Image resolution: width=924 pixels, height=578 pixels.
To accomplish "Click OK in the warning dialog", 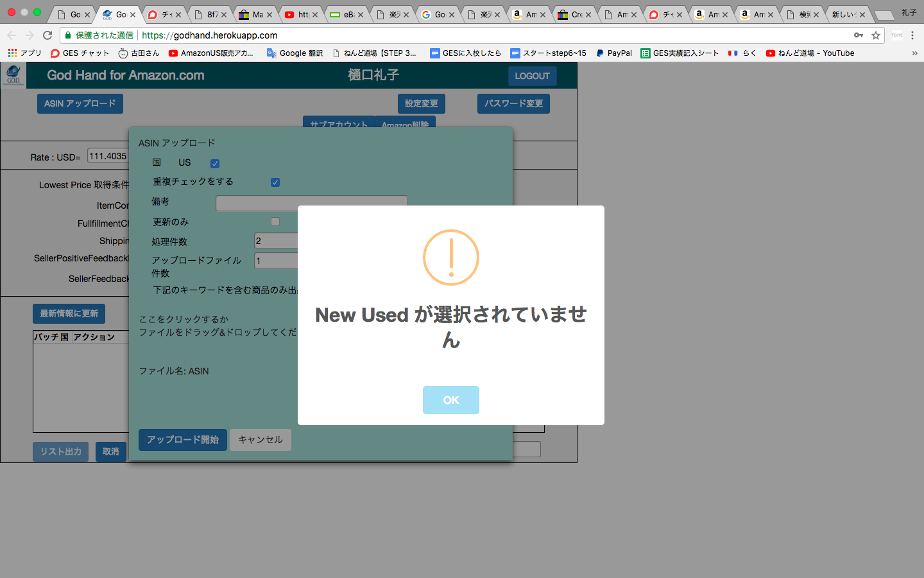I will 450,400.
